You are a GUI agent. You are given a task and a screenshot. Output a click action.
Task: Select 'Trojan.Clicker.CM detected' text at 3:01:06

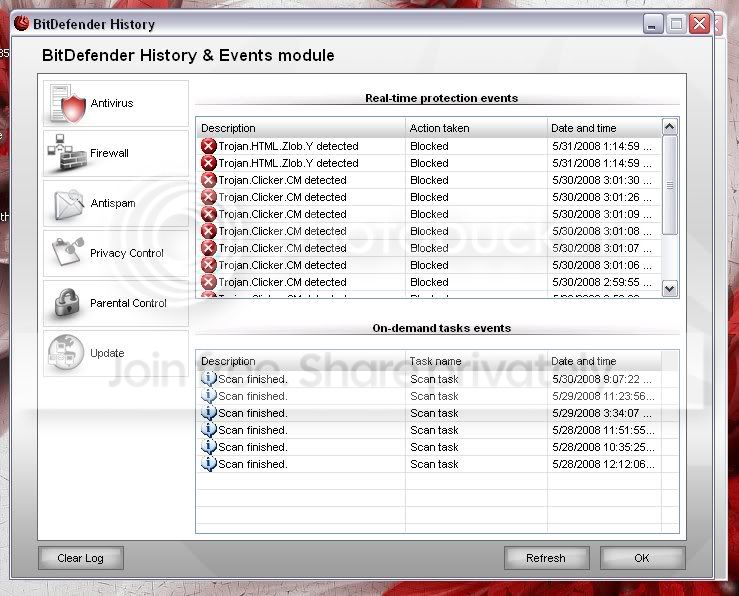tap(282, 265)
